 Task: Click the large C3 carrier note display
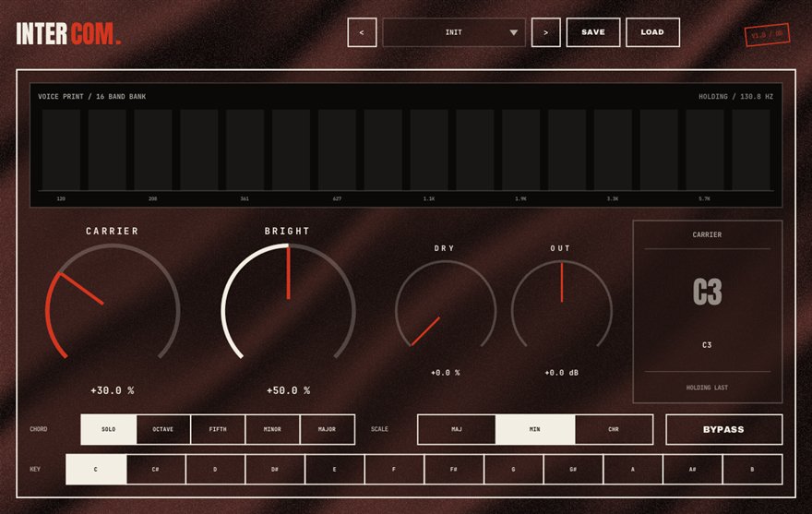tap(707, 292)
